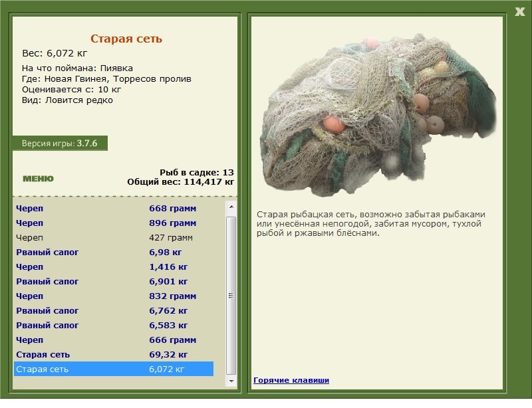Select the Рваный сапог 6,583 кг row
The height and width of the screenshot is (408, 532).
pyautogui.click(x=114, y=325)
